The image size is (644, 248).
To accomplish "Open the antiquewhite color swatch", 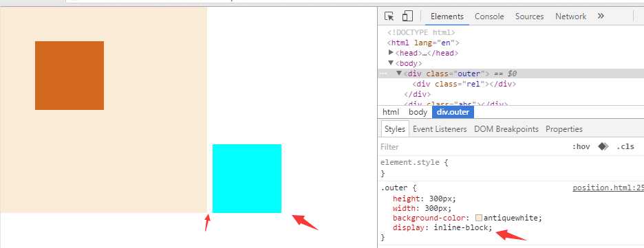I will tap(478, 218).
